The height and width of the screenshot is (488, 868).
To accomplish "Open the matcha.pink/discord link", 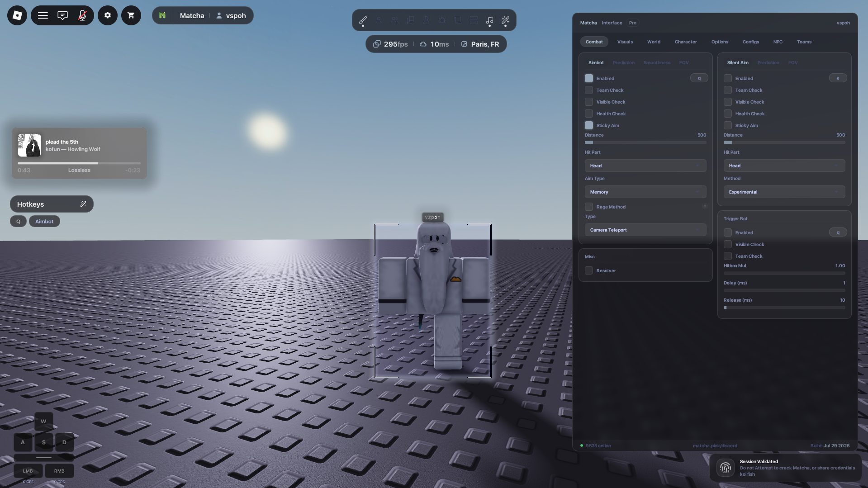I will pyautogui.click(x=715, y=445).
